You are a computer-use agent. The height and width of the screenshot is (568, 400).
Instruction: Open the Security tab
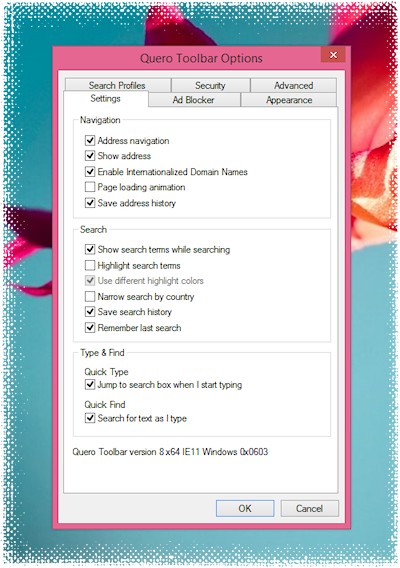coord(210,85)
